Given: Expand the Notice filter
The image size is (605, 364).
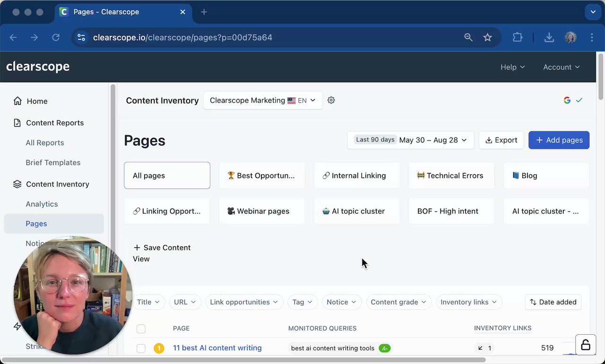Looking at the screenshot, I should [342, 302].
